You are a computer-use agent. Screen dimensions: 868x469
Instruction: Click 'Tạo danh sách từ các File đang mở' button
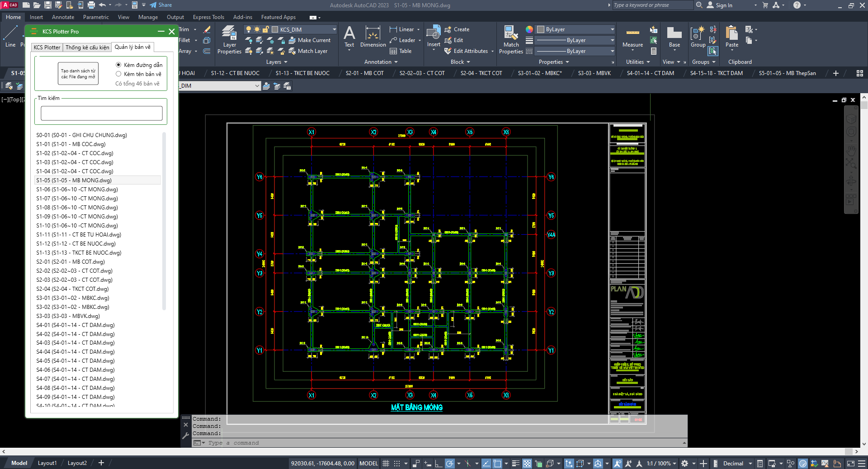[x=78, y=74]
